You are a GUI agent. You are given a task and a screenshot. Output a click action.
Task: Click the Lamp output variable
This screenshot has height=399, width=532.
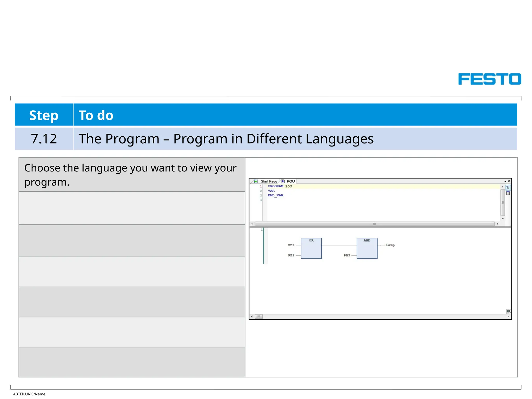tap(390, 245)
